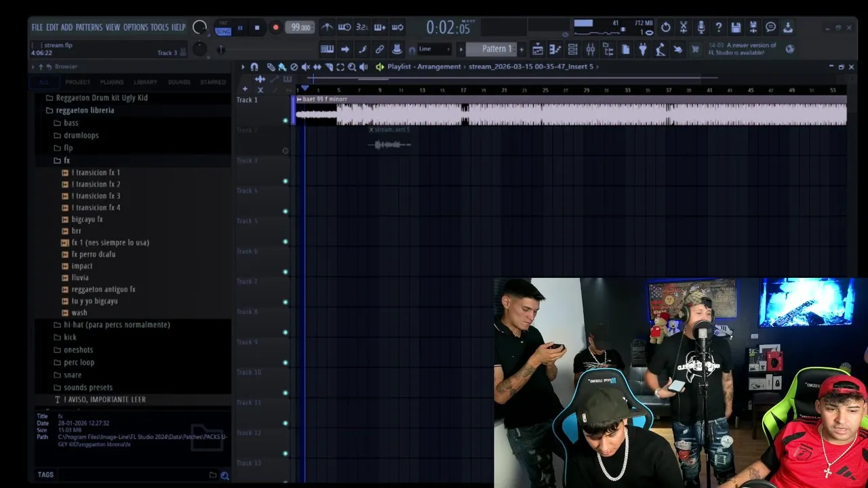
Task: Add new pattern with plus button
Action: coord(521,49)
